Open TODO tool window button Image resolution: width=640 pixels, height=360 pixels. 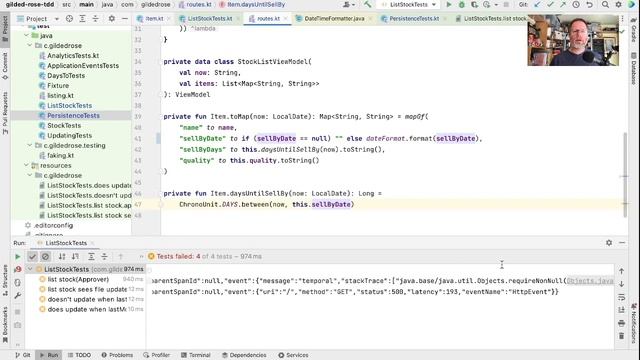(x=79, y=355)
